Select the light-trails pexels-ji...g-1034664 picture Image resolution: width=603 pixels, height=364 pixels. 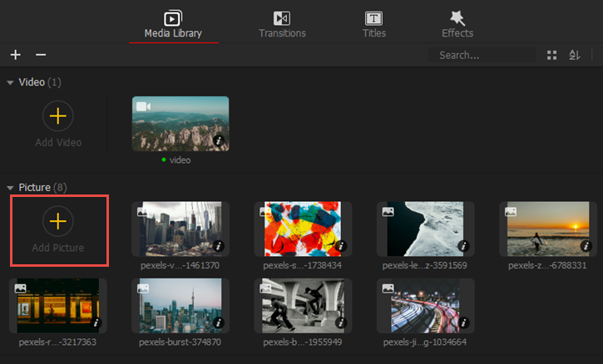[x=425, y=306]
